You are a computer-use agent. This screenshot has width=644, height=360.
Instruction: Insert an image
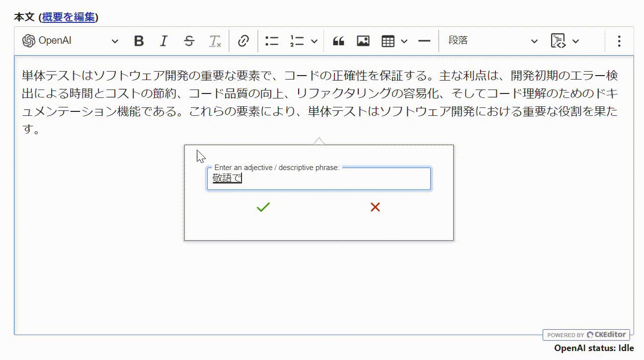coord(363,41)
